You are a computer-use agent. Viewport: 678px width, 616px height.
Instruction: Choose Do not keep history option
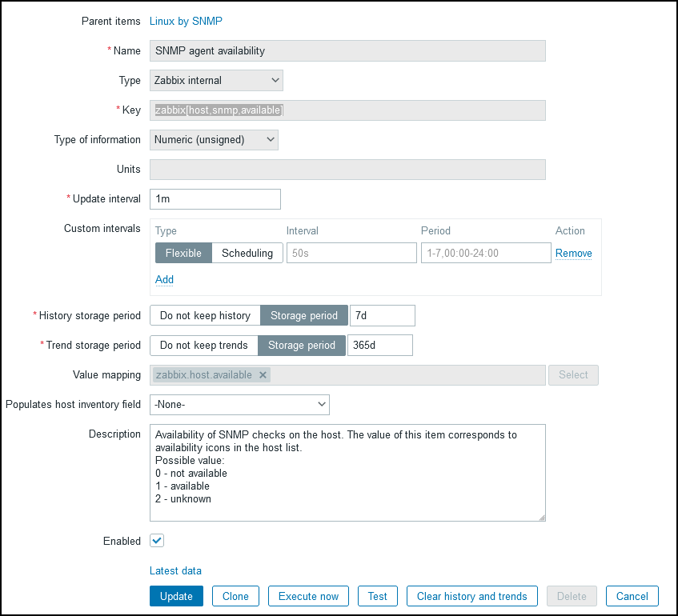pyautogui.click(x=205, y=315)
